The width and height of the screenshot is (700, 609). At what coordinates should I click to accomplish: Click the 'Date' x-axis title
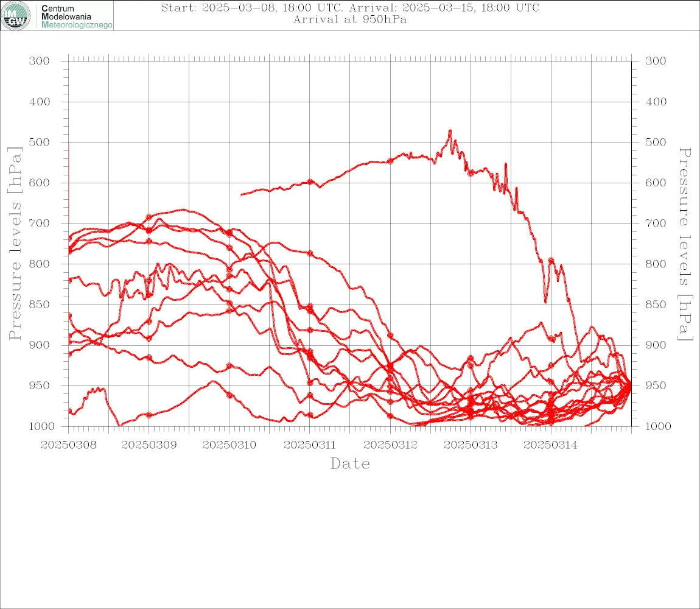pos(350,464)
